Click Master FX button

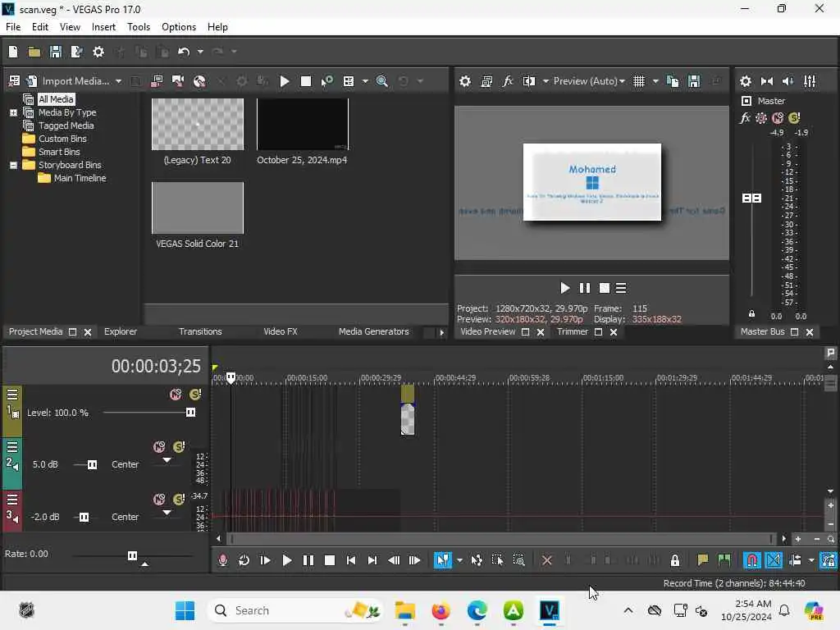[x=745, y=118]
